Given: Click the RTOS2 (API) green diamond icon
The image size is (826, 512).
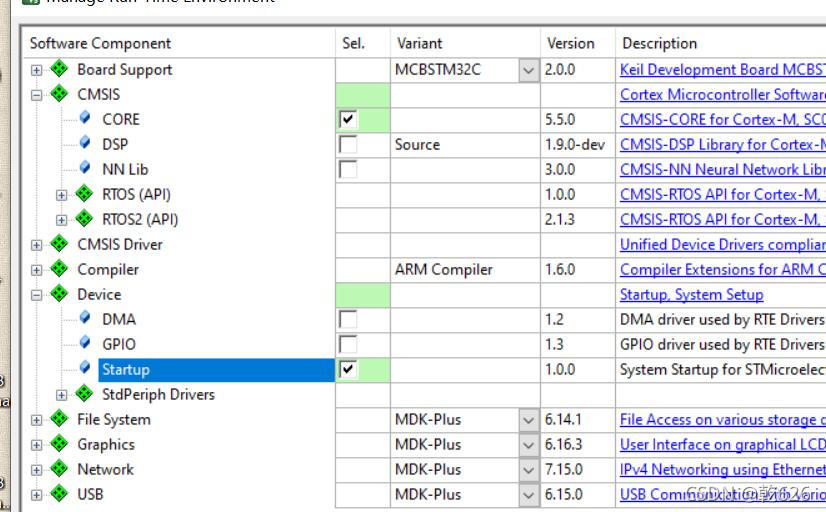Looking at the screenshot, I should [x=84, y=218].
